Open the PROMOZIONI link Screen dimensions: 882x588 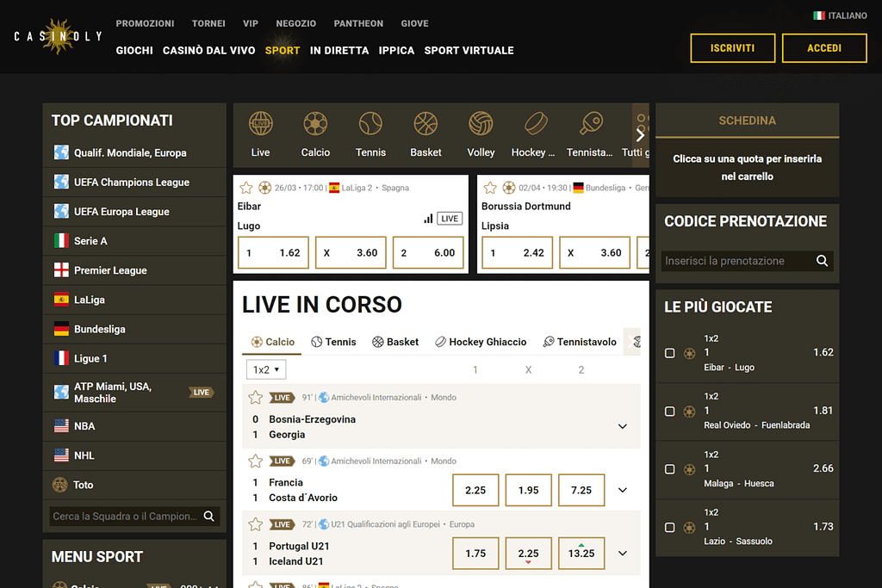(145, 23)
